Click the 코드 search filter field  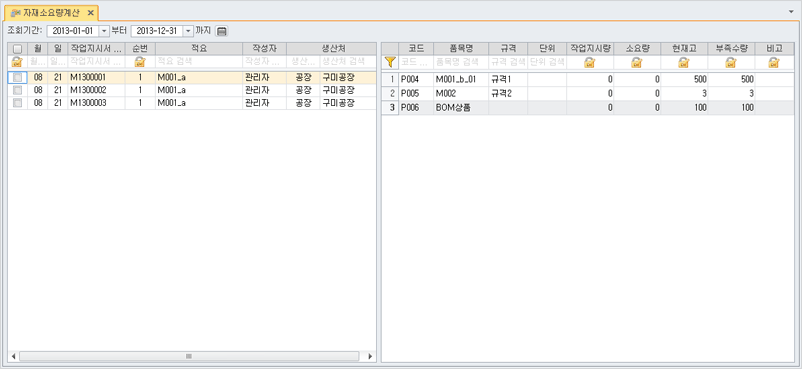click(x=416, y=62)
